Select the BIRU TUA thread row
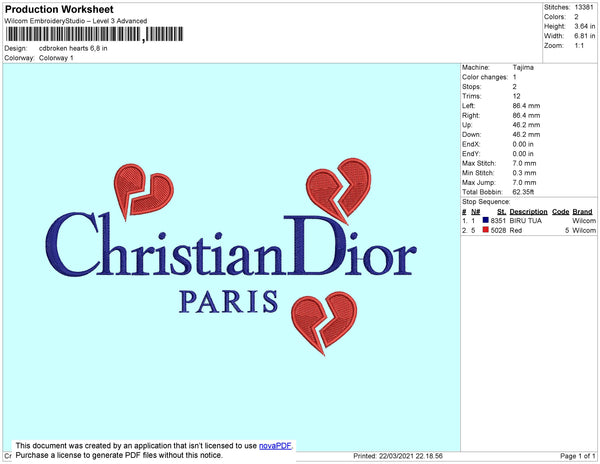600x464 pixels. coord(529,221)
